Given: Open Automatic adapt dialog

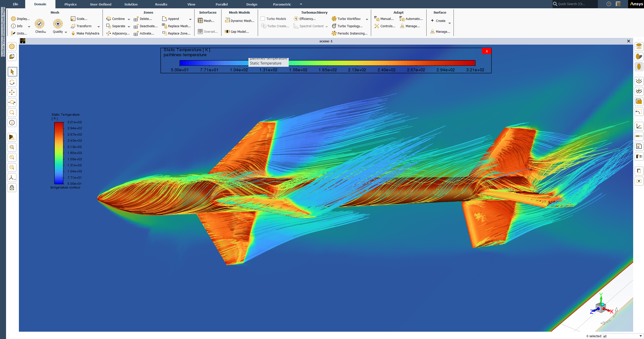Looking at the screenshot, I should (411, 19).
